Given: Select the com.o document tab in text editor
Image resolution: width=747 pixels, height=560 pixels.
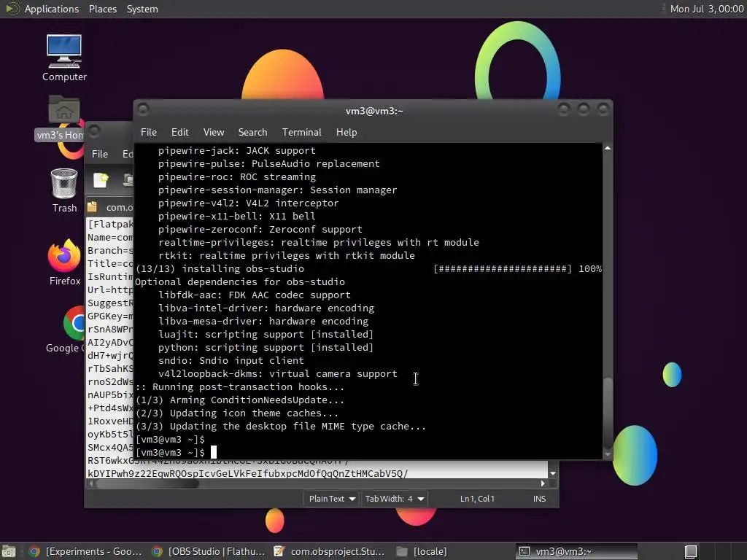Looking at the screenshot, I should coord(111,207).
